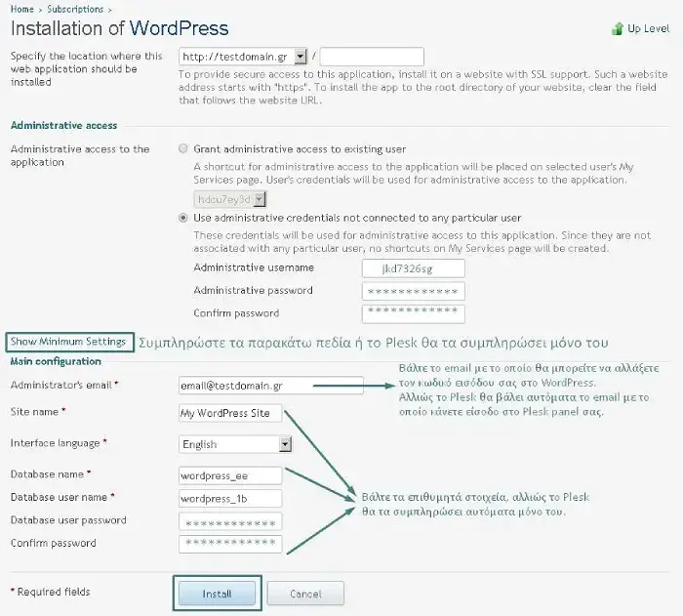The image size is (683, 616).
Task: Click the Administrator's email field
Action: coord(271,386)
